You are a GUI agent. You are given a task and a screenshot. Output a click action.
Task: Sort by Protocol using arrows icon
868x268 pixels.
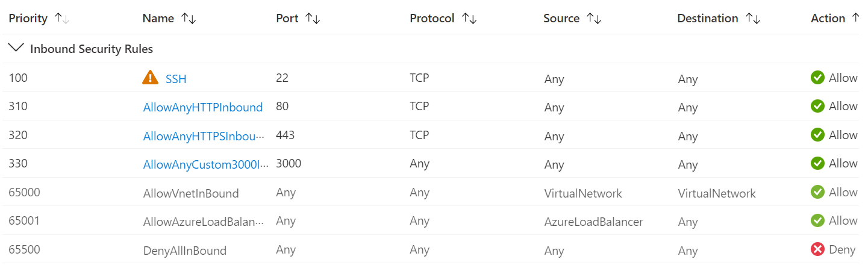click(x=469, y=19)
